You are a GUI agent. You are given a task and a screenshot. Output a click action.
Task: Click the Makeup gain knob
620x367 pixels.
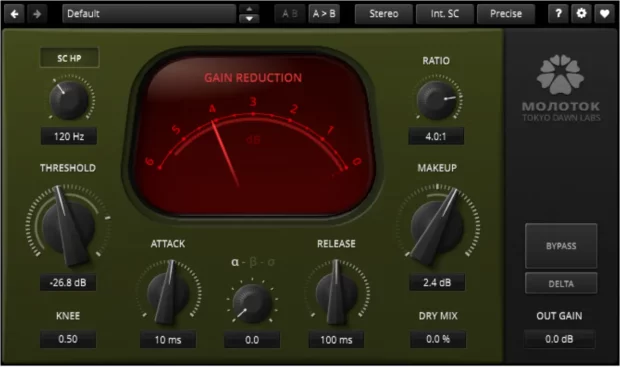click(437, 227)
